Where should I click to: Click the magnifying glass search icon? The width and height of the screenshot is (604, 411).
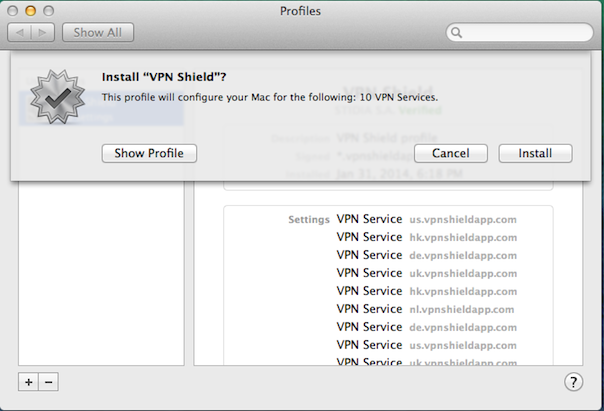click(x=456, y=33)
